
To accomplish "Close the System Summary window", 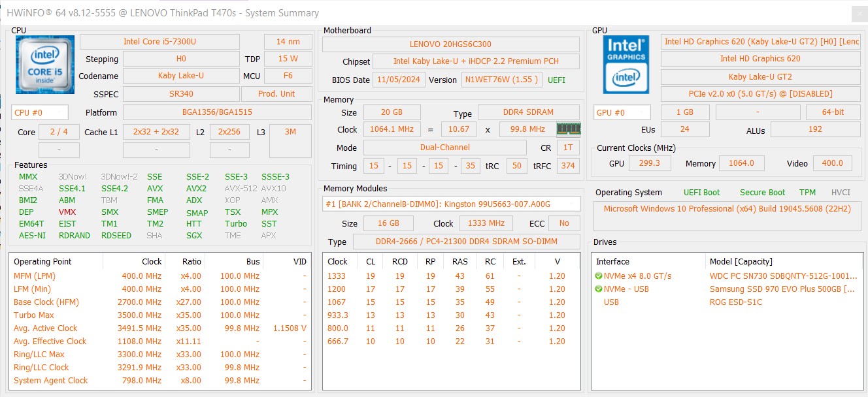I will pyautogui.click(x=859, y=14).
